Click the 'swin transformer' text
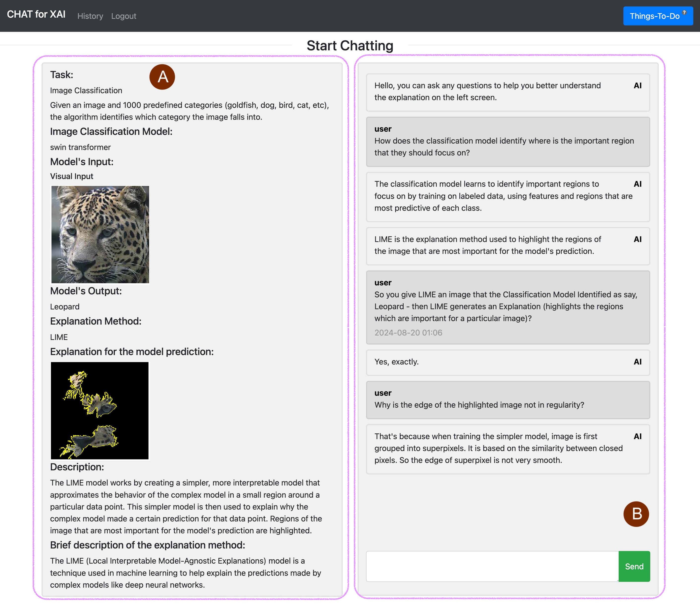This screenshot has height=605, width=700. coord(80,147)
